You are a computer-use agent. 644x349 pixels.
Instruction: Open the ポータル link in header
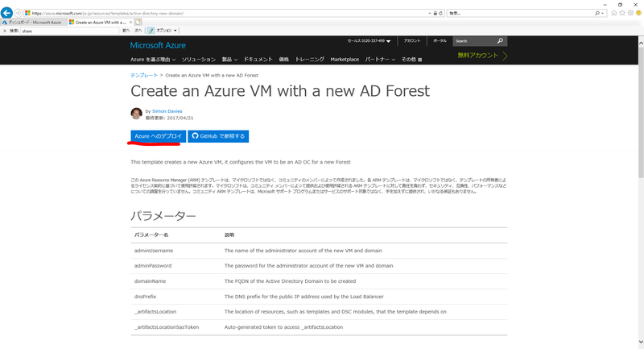pos(440,41)
